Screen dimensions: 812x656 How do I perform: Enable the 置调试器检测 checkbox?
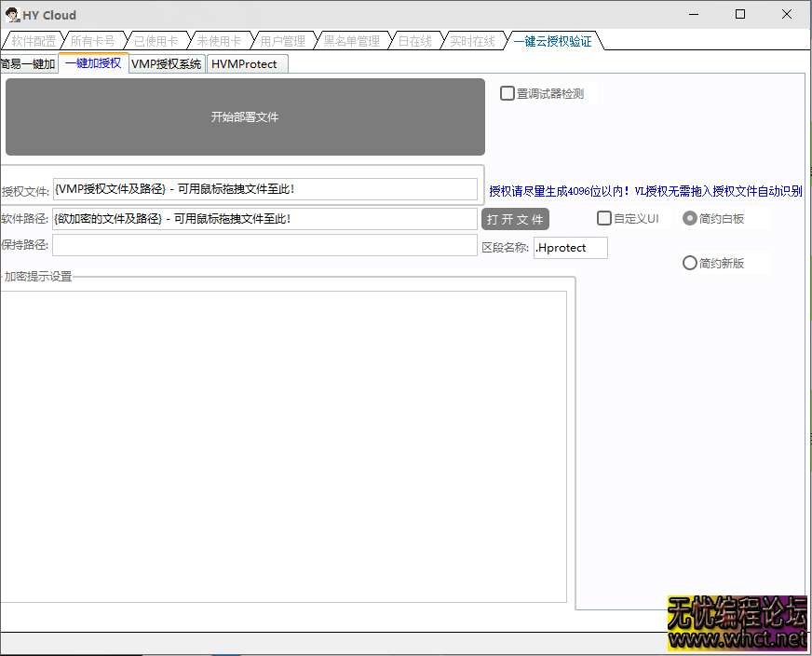507,93
